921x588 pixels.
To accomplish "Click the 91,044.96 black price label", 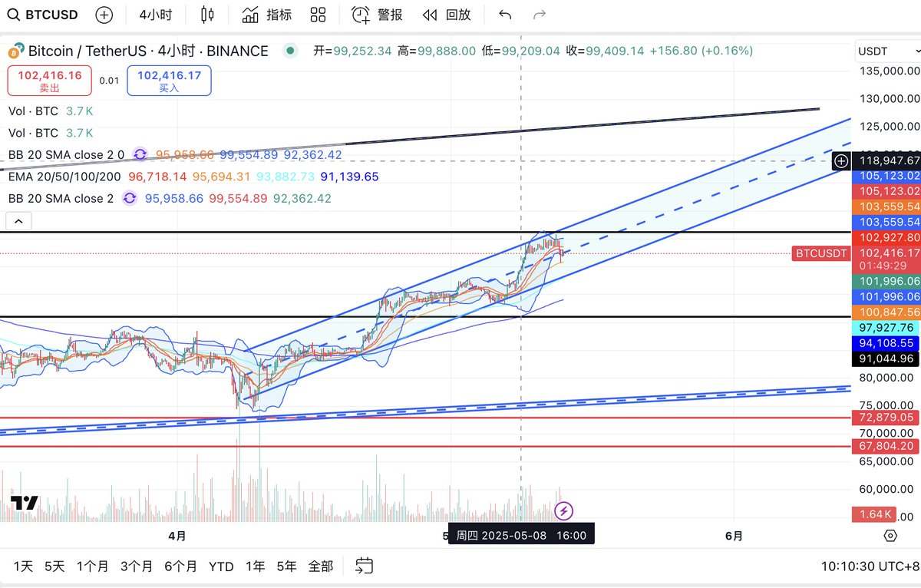I will click(886, 358).
